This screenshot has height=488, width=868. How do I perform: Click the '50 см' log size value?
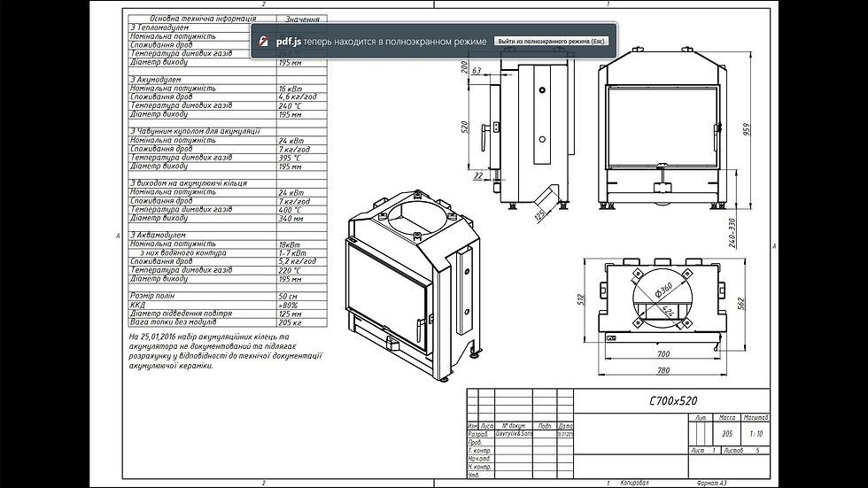click(289, 296)
